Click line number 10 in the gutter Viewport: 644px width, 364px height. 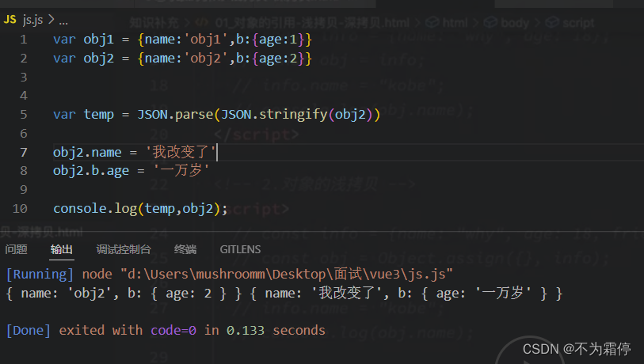coord(20,208)
